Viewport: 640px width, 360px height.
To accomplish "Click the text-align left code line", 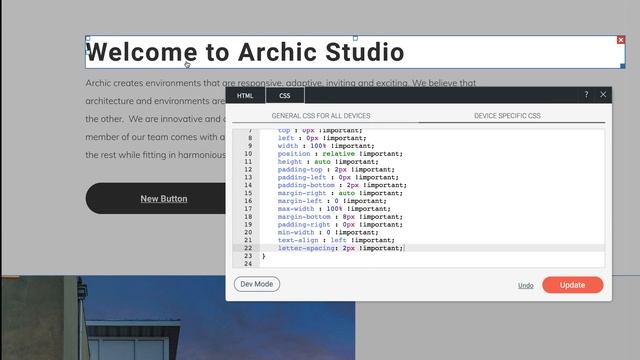I will click(x=336, y=240).
